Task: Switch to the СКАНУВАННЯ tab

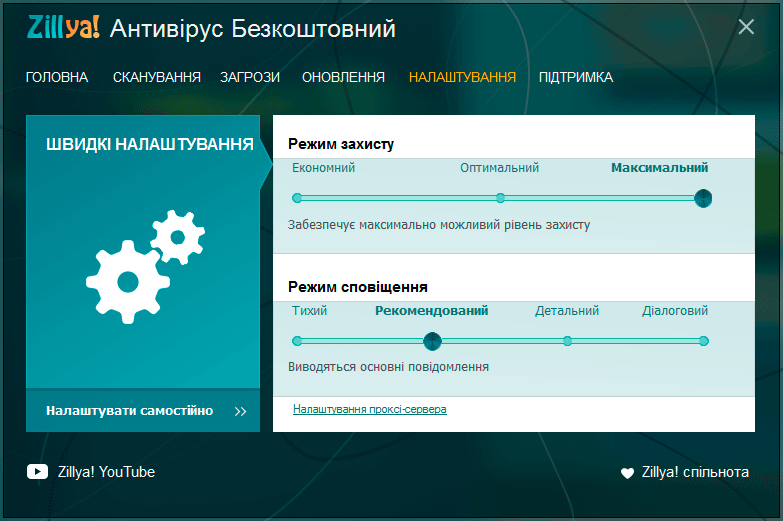Action: point(156,77)
